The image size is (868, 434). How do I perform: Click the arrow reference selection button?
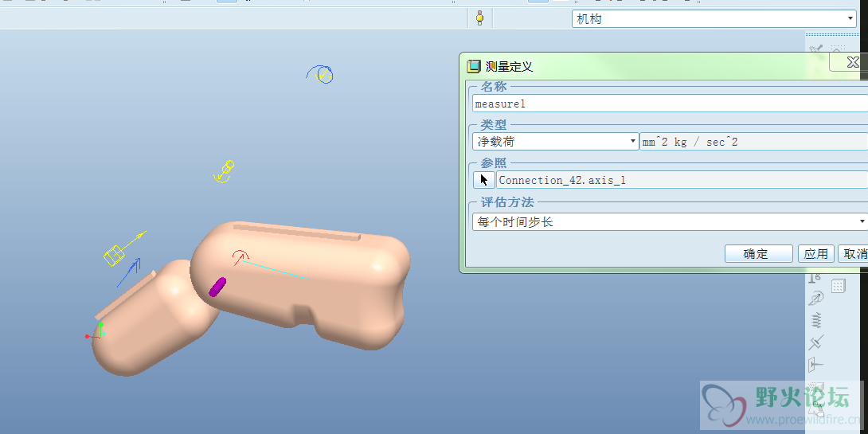tap(484, 180)
